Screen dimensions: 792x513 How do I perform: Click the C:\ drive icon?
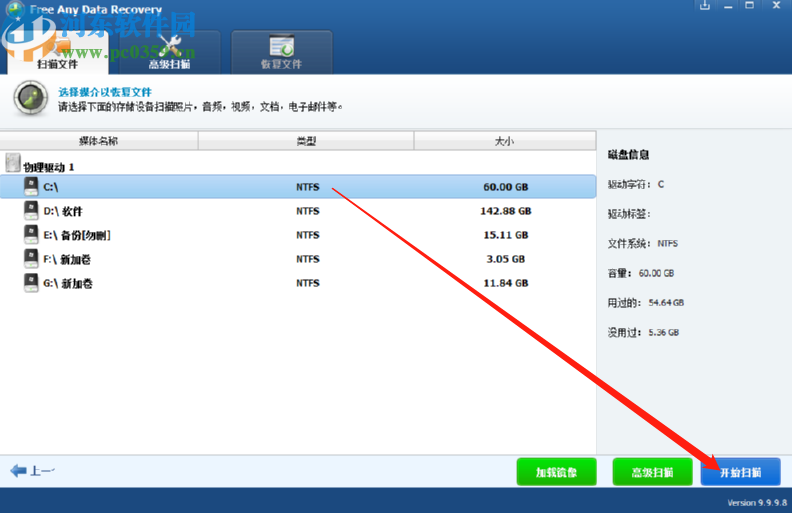[x=31, y=186]
